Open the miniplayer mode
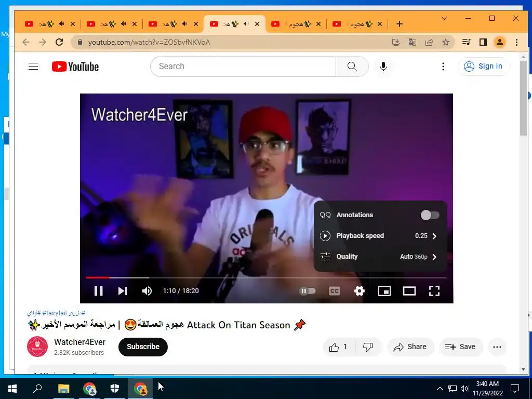The image size is (532, 399). pyautogui.click(x=384, y=291)
